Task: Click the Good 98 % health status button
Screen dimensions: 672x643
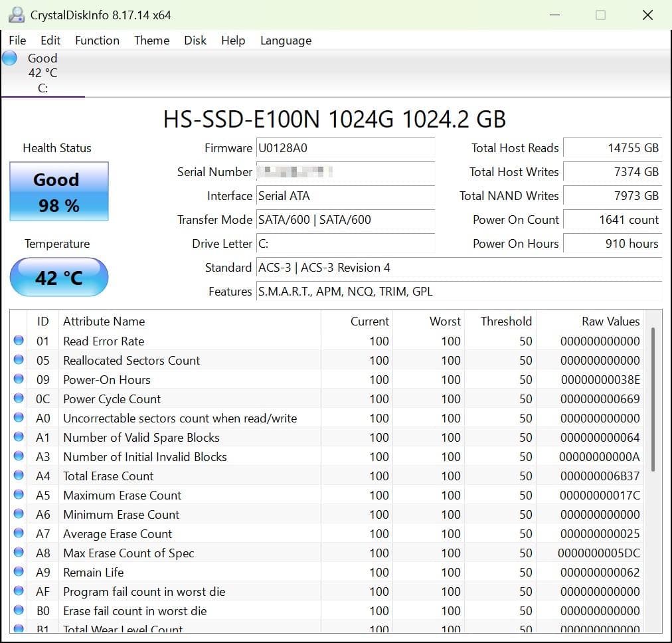Action: click(59, 191)
